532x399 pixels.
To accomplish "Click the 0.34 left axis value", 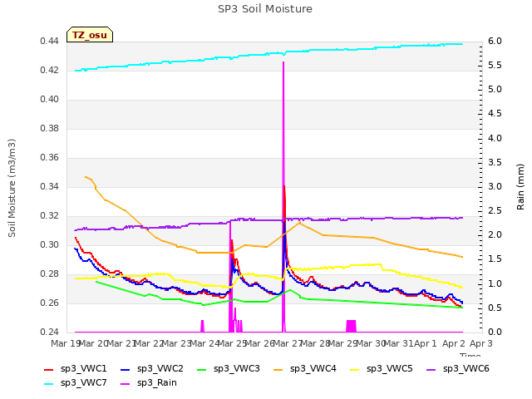I will [x=50, y=187].
